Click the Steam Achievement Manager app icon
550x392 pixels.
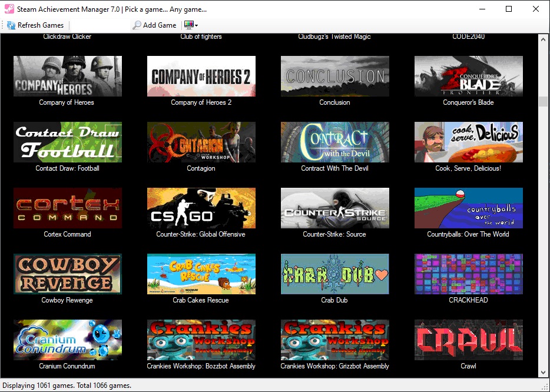click(x=9, y=9)
